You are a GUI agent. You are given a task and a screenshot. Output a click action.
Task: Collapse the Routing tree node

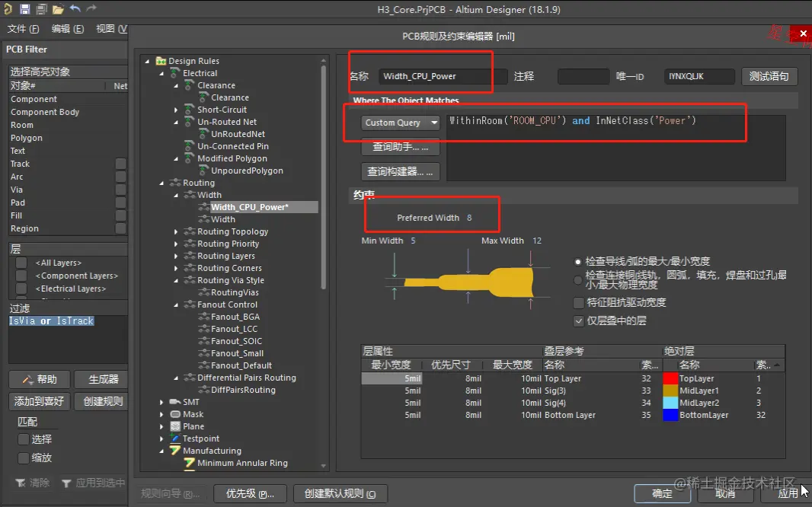[x=161, y=183]
